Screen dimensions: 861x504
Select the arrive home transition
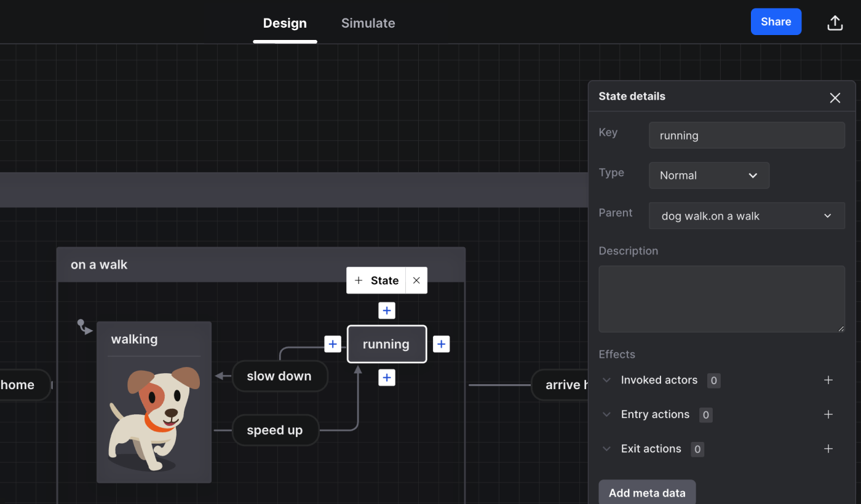[x=560, y=385]
